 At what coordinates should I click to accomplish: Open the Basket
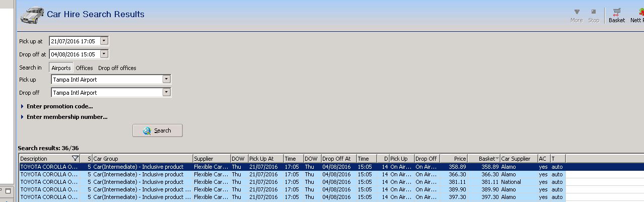click(x=617, y=16)
